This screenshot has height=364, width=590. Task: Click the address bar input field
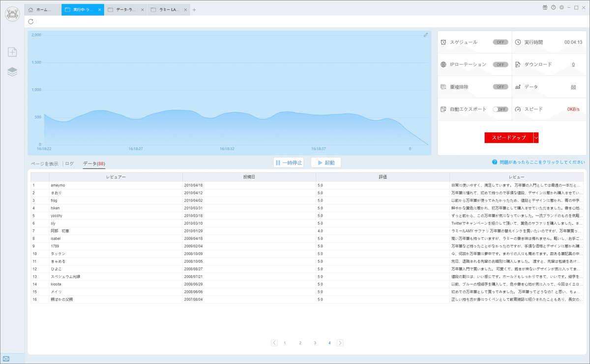click(x=310, y=22)
